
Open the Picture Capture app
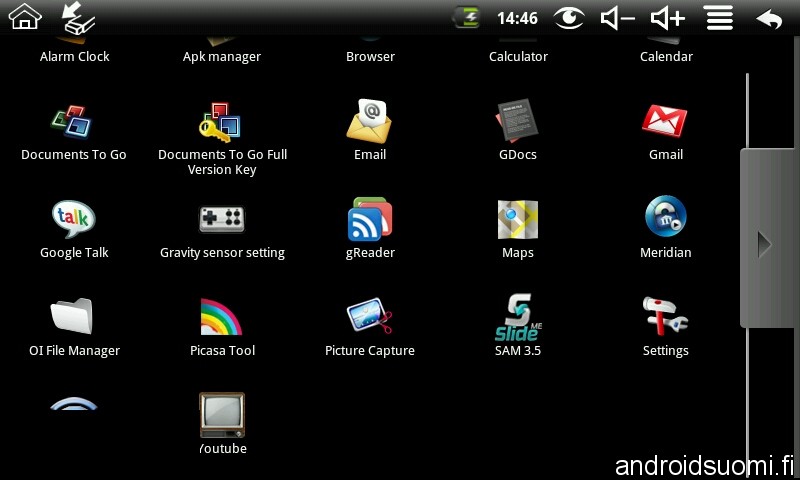coord(369,315)
